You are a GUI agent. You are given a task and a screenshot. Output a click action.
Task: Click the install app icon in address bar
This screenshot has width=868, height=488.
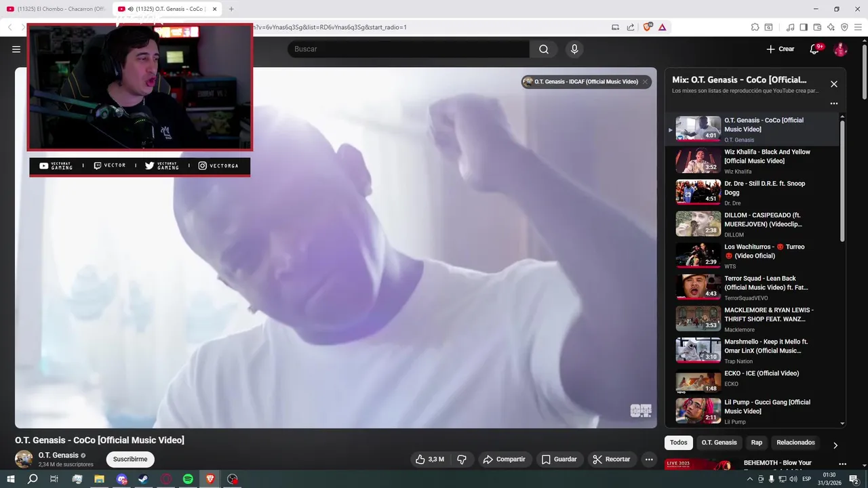[616, 27]
